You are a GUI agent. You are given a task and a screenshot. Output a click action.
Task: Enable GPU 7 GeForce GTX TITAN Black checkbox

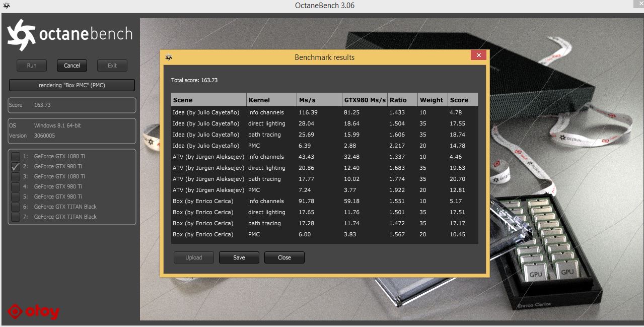16,217
